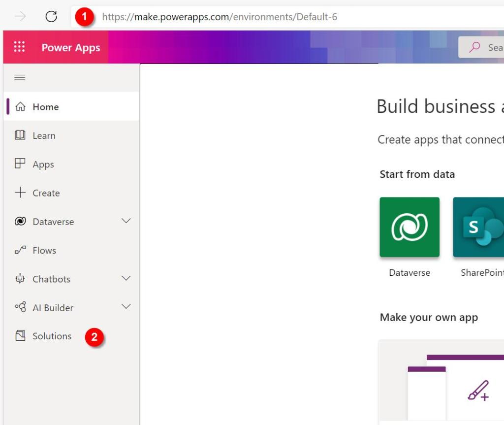Expand the Chatbots navigation chevron
The width and height of the screenshot is (504, 425).
coord(126,278)
